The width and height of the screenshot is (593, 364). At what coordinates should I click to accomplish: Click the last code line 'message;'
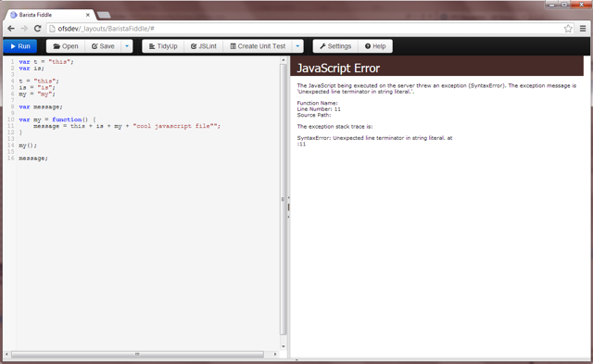coord(33,158)
